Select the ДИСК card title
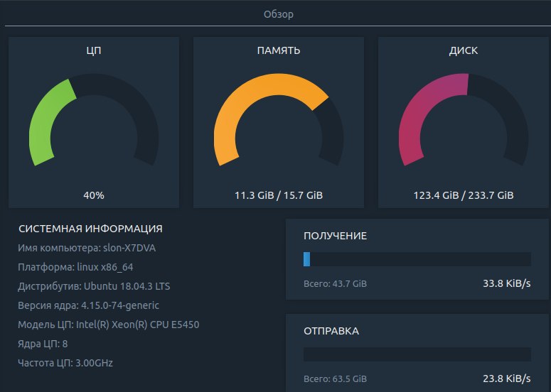Screen dimensions: 551x392 tap(463, 50)
